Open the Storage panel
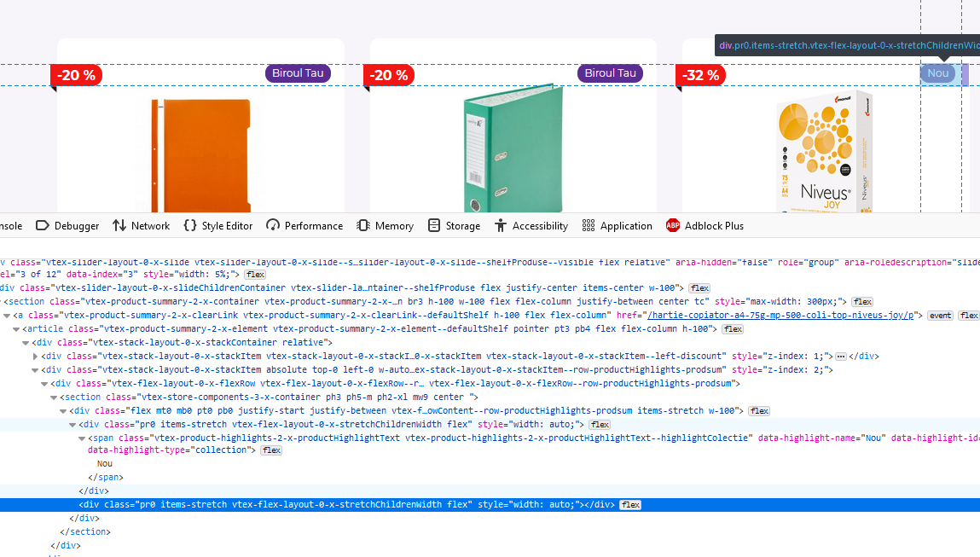Screen dimensions: 980x557 coord(455,225)
